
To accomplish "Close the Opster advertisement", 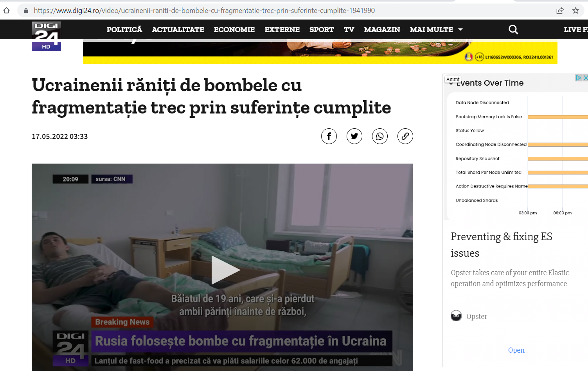I will pyautogui.click(x=585, y=77).
